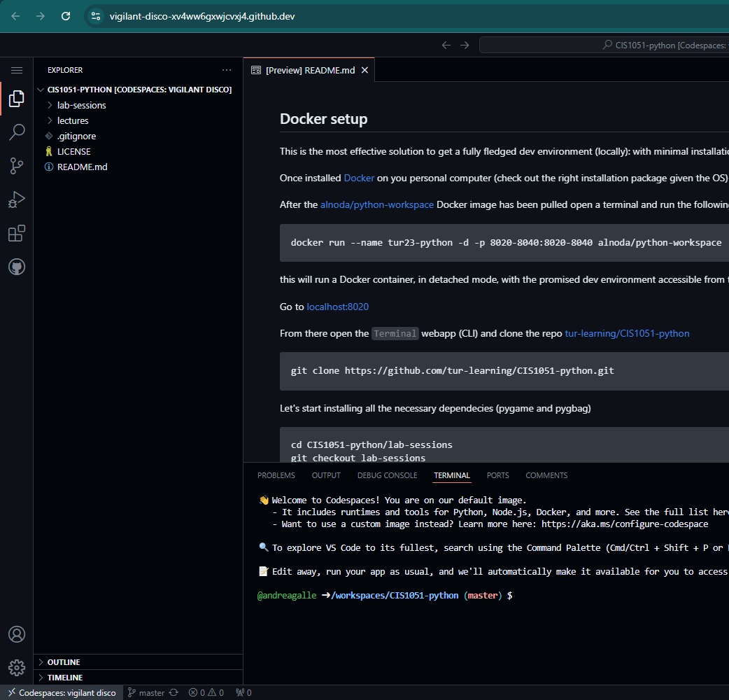Image resolution: width=729 pixels, height=700 pixels.
Task: Open the GitHub view in activity bar
Action: 17,267
